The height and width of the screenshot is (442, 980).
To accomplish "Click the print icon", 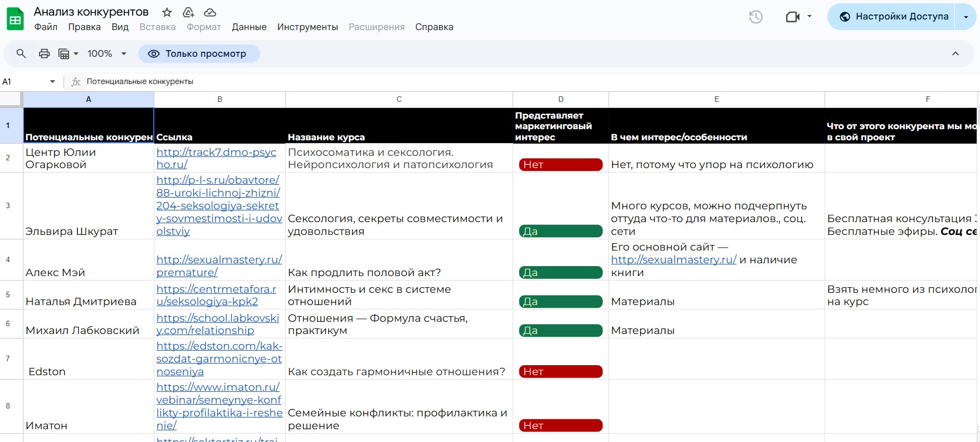I will click(x=44, y=53).
